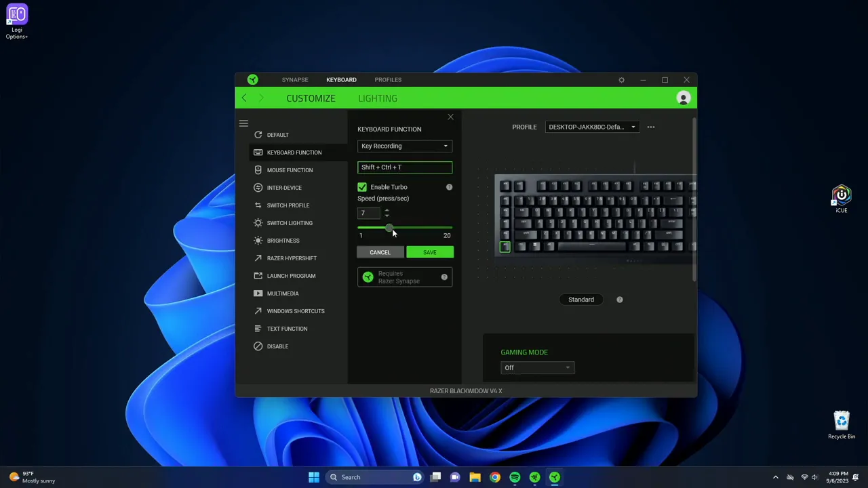
Task: Save the key assignment
Action: 429,252
